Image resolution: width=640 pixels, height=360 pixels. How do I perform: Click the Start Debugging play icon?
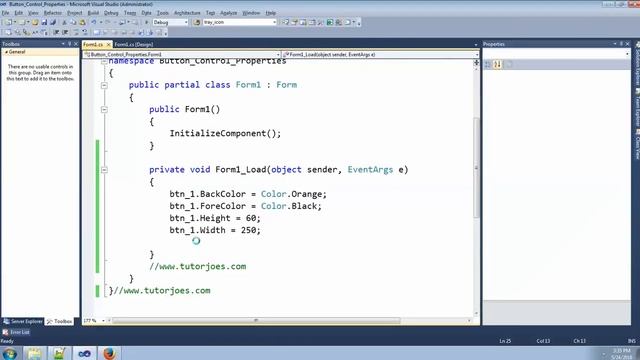147,22
